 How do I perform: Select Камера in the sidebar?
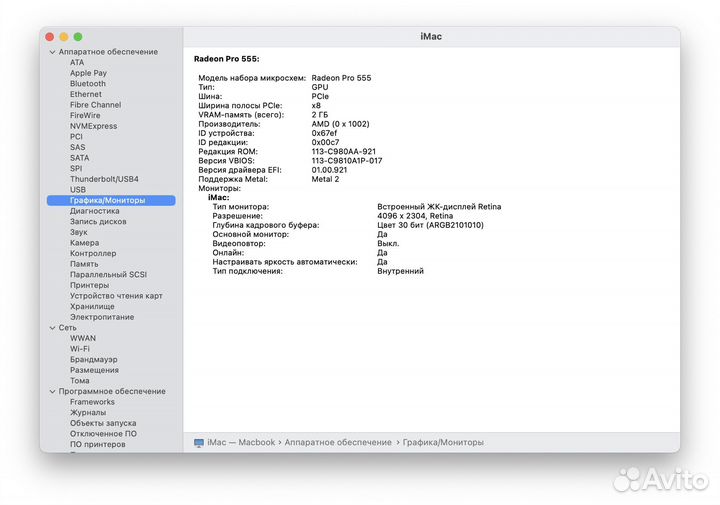coord(84,242)
